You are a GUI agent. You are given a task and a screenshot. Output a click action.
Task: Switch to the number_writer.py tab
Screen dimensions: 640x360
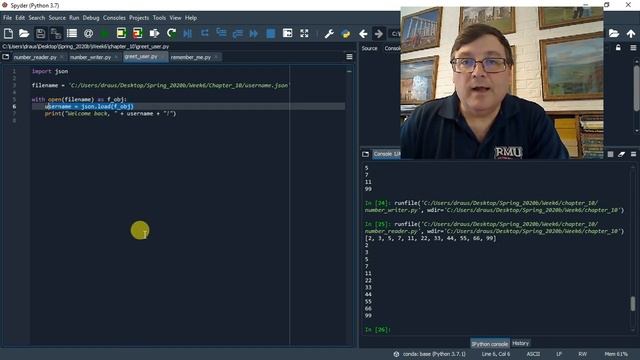pyautogui.click(x=90, y=58)
